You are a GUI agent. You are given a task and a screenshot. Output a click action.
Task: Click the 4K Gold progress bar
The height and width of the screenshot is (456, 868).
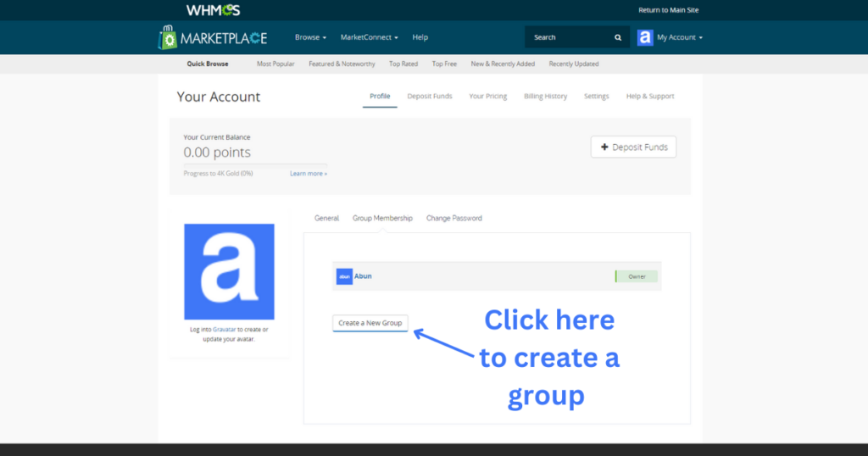coord(255,165)
